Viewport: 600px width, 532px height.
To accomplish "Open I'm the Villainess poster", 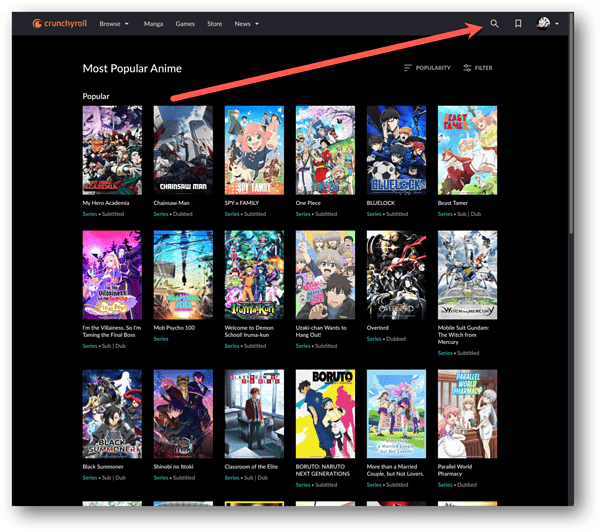I will point(112,275).
